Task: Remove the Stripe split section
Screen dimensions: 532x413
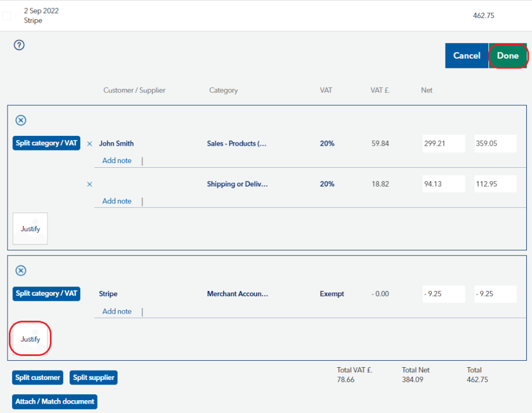Action: [x=21, y=271]
